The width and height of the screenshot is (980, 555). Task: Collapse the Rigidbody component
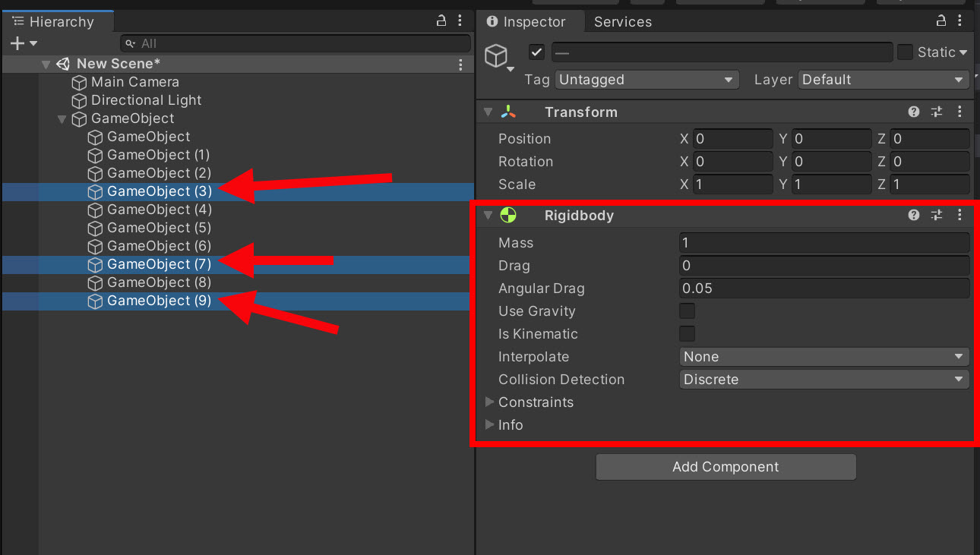coord(488,215)
